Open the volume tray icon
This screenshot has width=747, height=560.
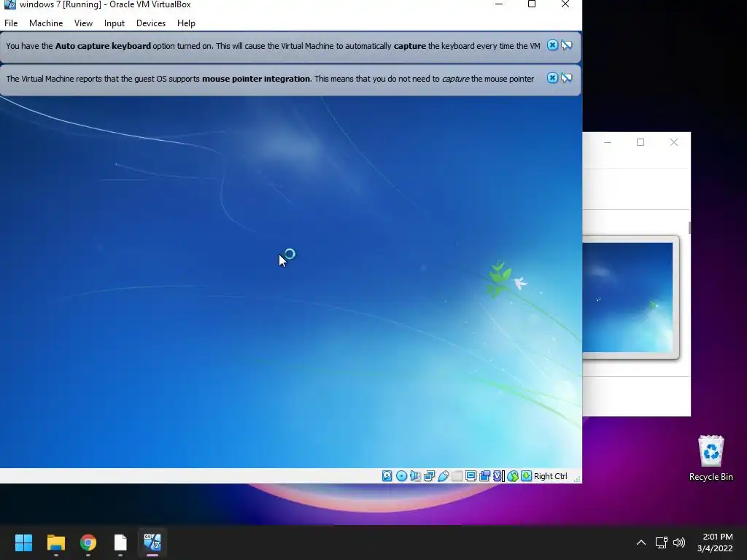679,542
